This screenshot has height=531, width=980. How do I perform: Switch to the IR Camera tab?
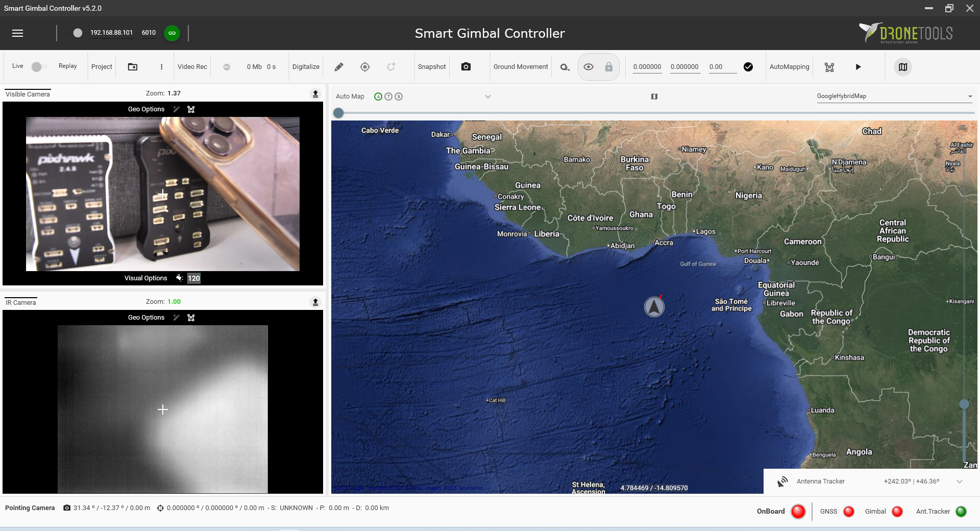[x=20, y=302]
